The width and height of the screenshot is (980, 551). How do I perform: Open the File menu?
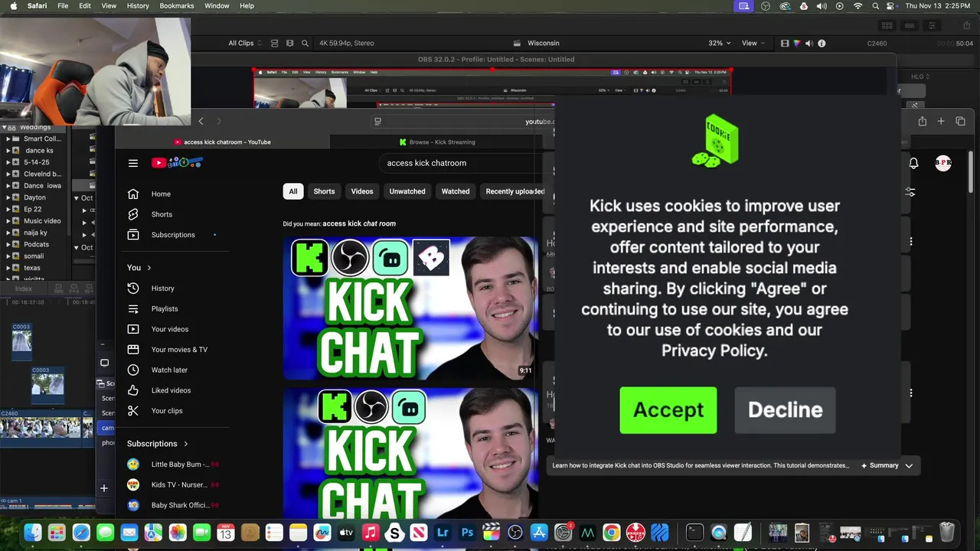click(x=63, y=6)
